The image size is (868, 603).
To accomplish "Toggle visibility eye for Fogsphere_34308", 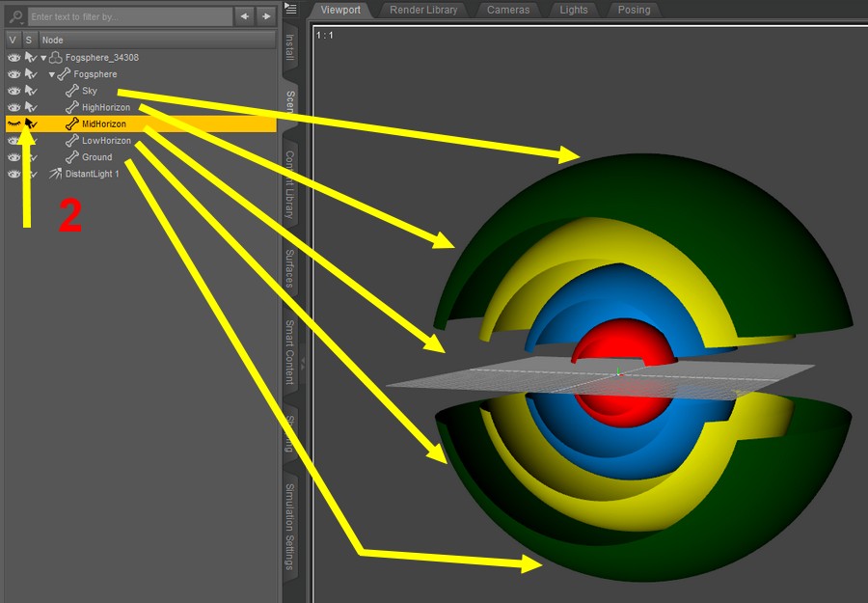I will 14,58.
